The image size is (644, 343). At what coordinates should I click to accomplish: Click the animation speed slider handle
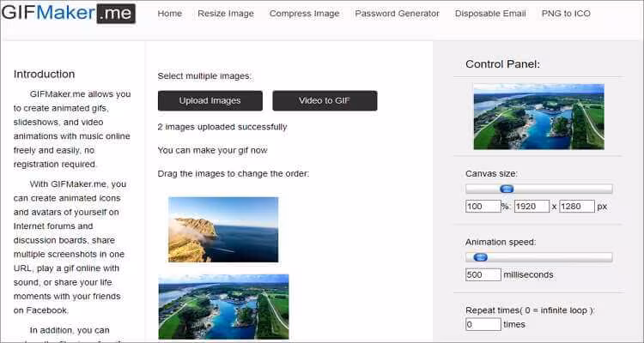(481, 256)
